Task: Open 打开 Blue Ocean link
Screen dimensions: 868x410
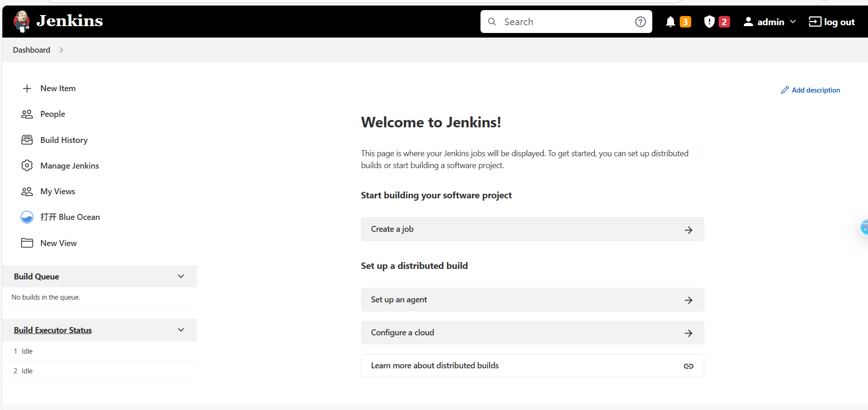Action: coord(70,217)
